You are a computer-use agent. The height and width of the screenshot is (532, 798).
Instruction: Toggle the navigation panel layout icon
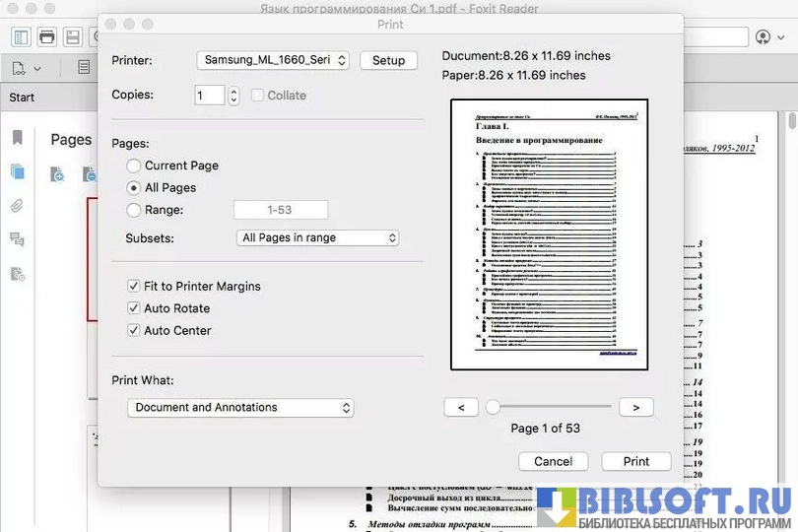22,37
